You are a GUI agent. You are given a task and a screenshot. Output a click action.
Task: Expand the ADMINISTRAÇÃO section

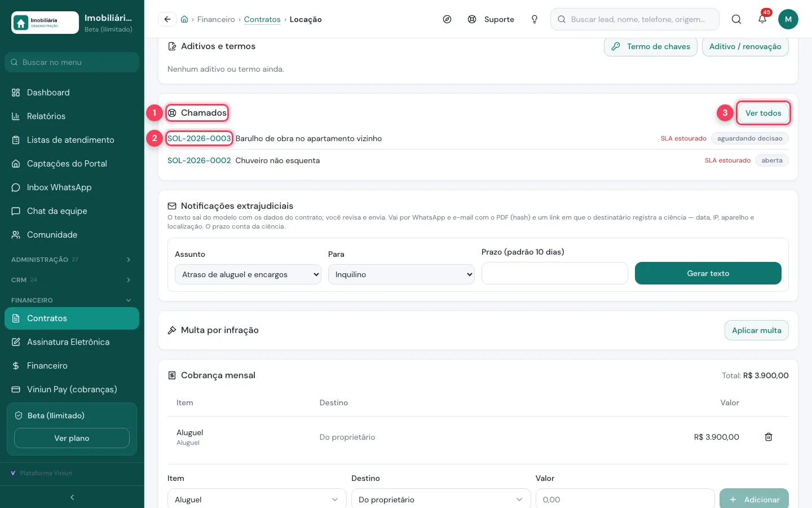pyautogui.click(x=72, y=260)
